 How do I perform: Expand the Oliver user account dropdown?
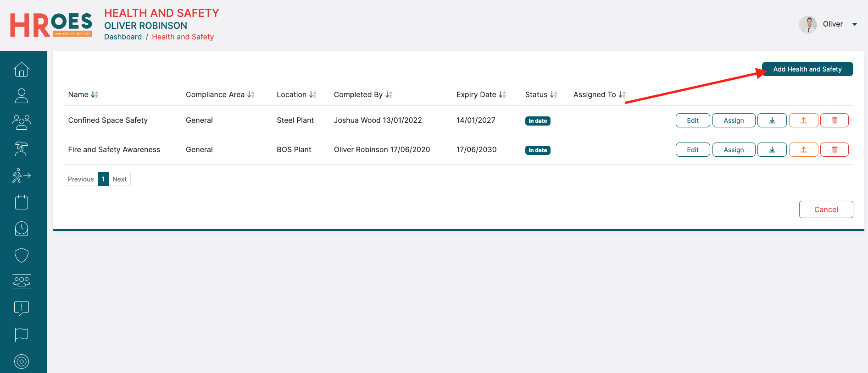[x=854, y=24]
